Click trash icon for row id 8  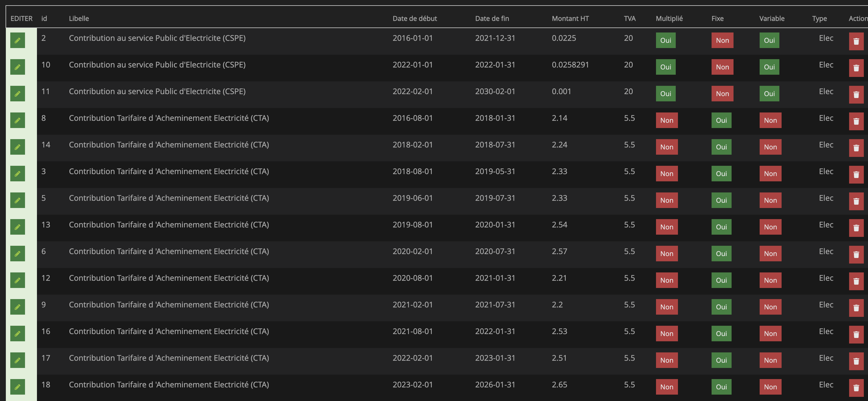(x=856, y=121)
